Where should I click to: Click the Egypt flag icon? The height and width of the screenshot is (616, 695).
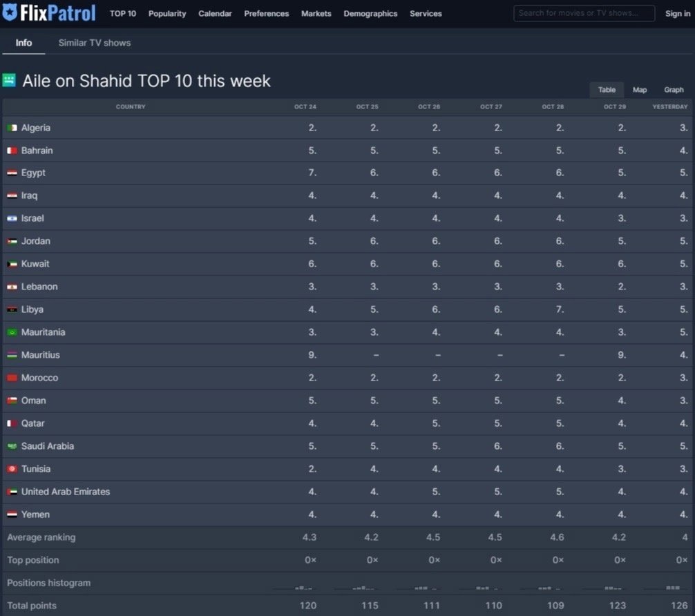[x=12, y=173]
